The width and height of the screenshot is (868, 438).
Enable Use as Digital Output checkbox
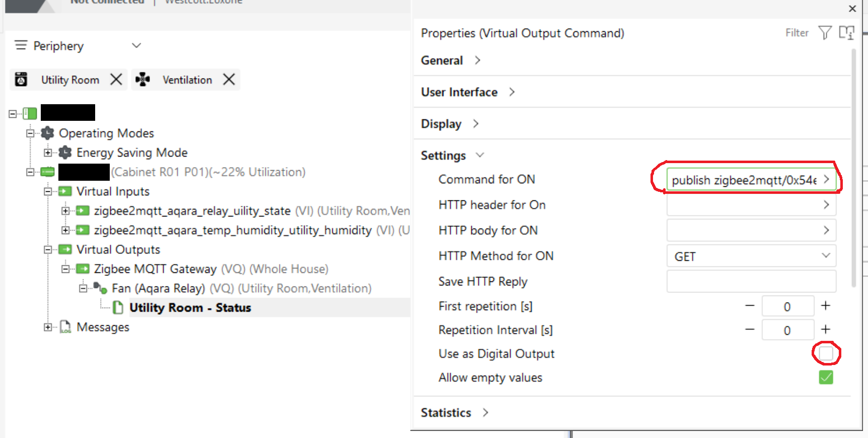826,353
